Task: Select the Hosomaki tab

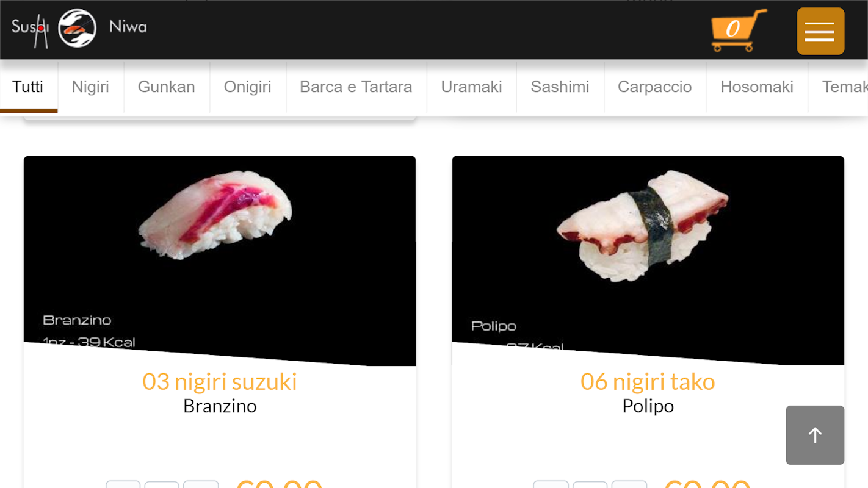Action: (x=757, y=87)
